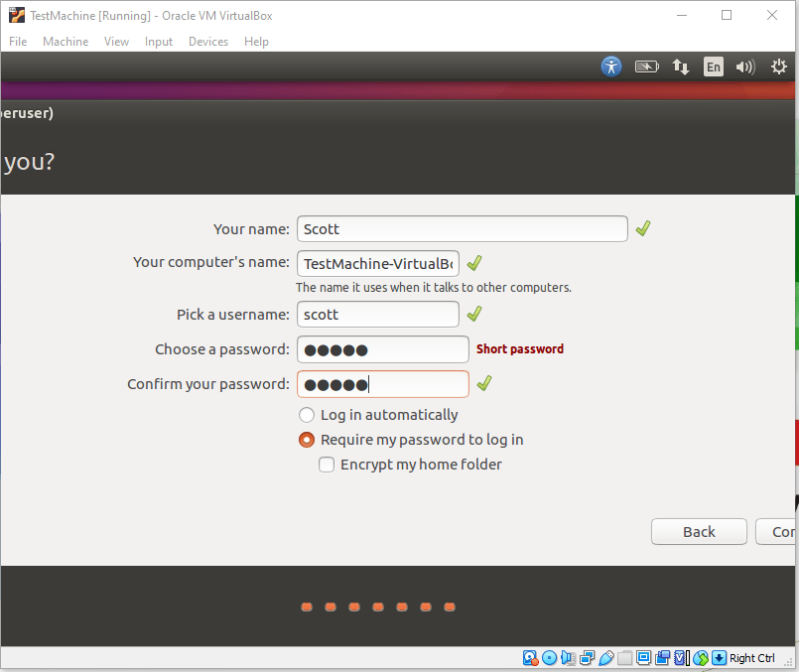Click the mouse integration status icon
The height and width of the screenshot is (672, 799).
[701, 658]
